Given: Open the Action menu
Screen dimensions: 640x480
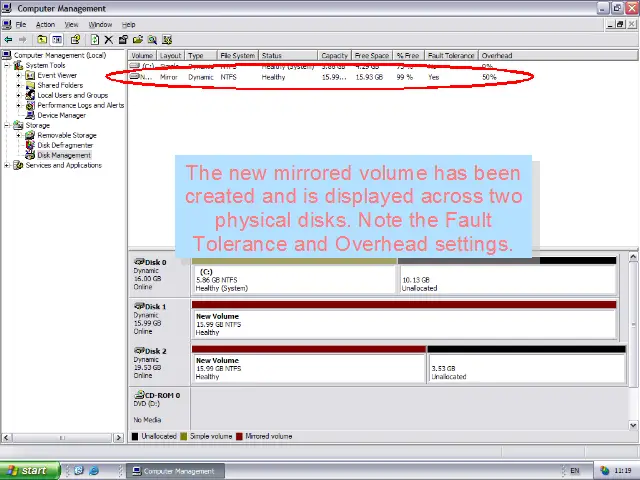Looking at the screenshot, I should [45, 24].
